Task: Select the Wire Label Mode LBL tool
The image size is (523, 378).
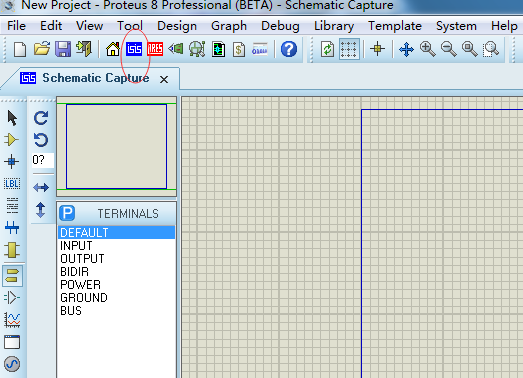Action: [12, 183]
